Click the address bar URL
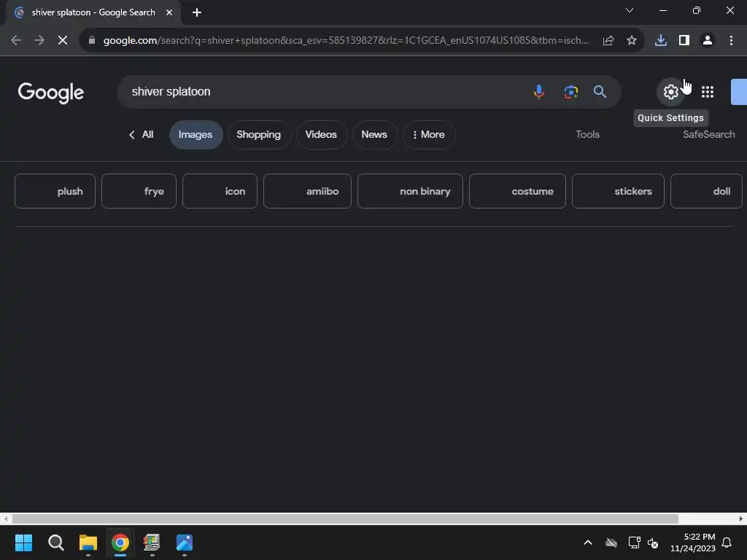 click(x=346, y=41)
